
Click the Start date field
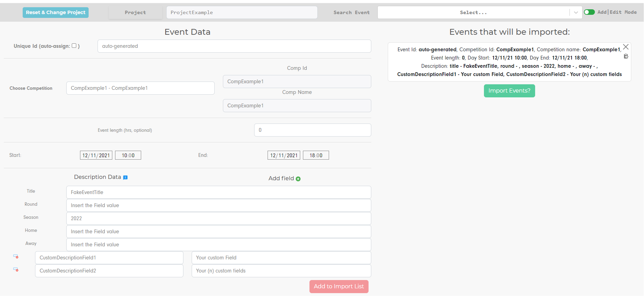pos(96,156)
